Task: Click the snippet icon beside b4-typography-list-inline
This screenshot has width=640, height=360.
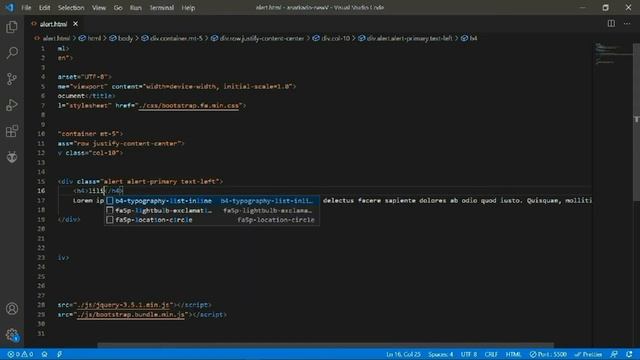Action: [110, 201]
